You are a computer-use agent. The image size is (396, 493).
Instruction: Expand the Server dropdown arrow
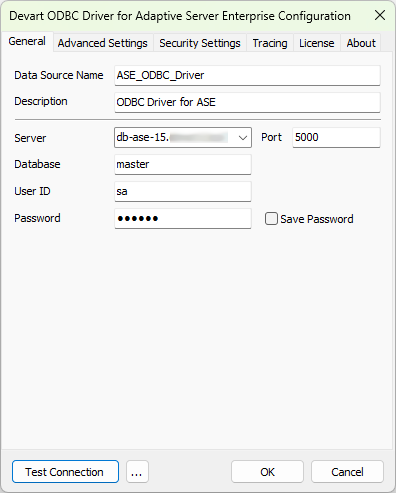(243, 137)
